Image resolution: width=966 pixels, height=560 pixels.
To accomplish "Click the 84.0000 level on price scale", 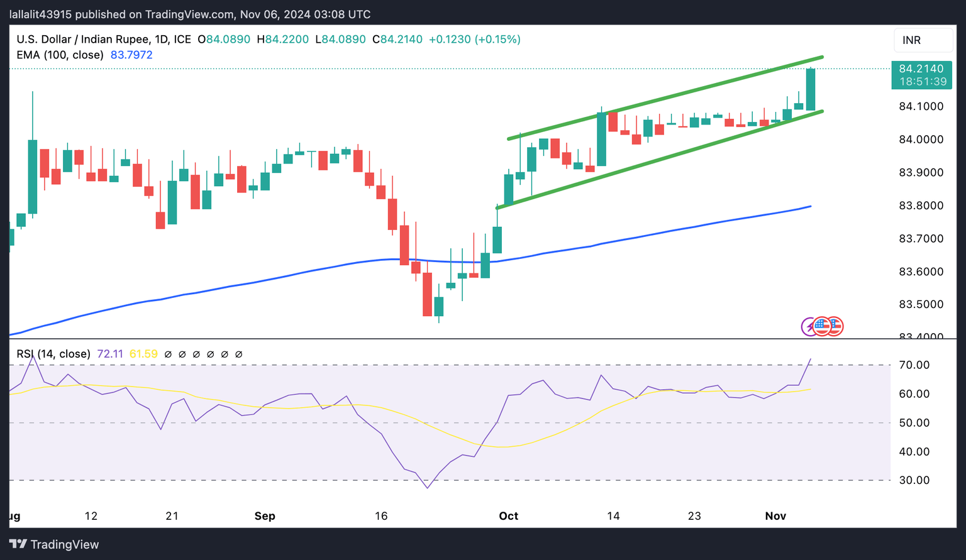I will coord(921,140).
